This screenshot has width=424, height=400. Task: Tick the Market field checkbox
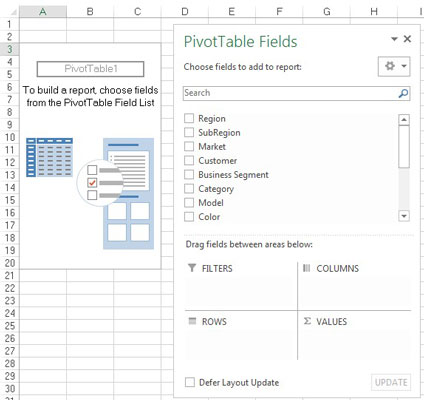[x=189, y=146]
